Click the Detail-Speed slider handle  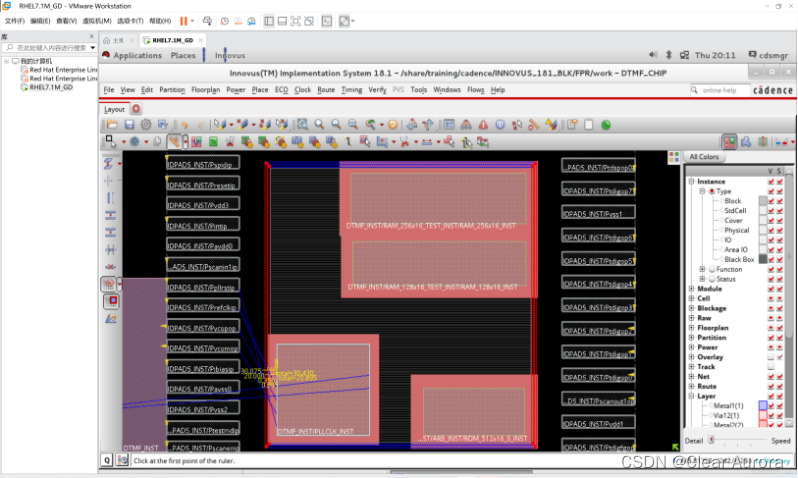(711, 440)
